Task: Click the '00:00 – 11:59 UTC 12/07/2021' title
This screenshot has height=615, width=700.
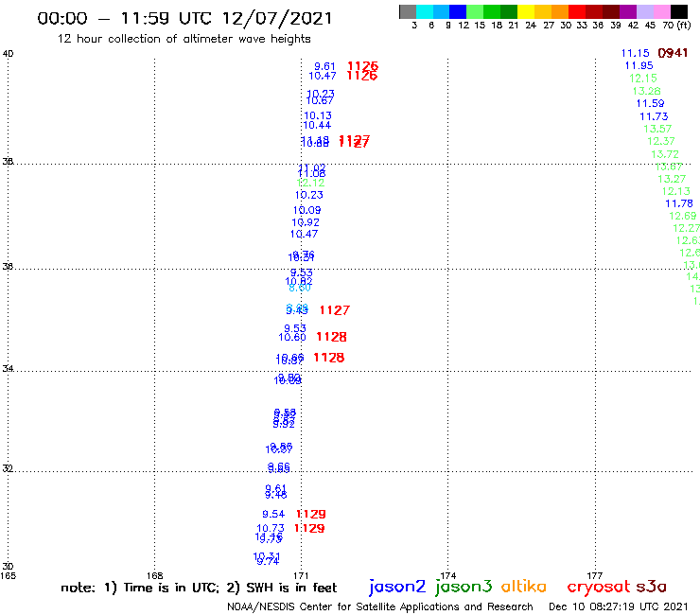Action: [184, 18]
